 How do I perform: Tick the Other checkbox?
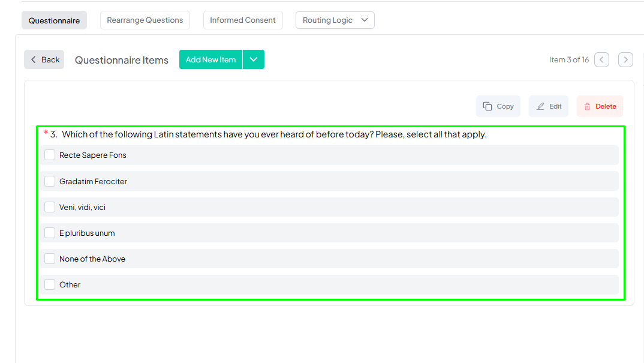click(x=50, y=284)
